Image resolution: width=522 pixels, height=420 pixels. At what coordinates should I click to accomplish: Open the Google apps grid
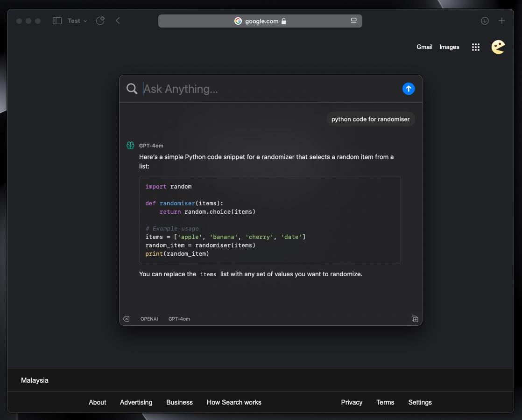point(476,47)
